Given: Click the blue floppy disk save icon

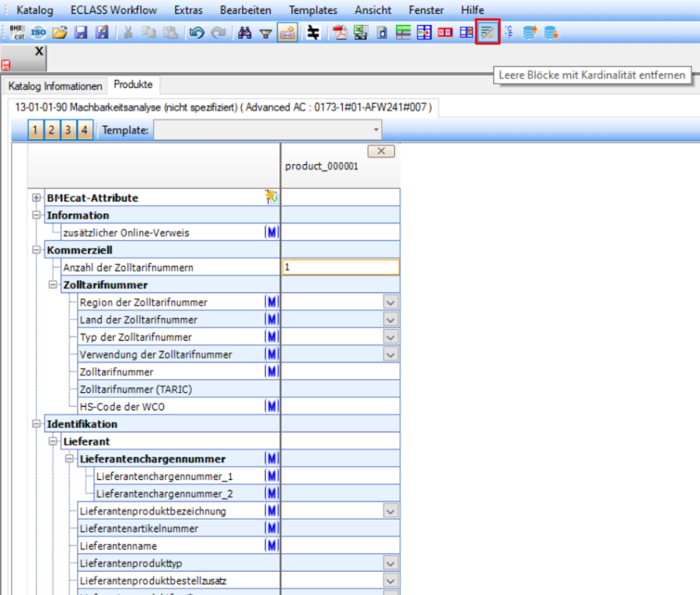Looking at the screenshot, I should pyautogui.click(x=80, y=33).
